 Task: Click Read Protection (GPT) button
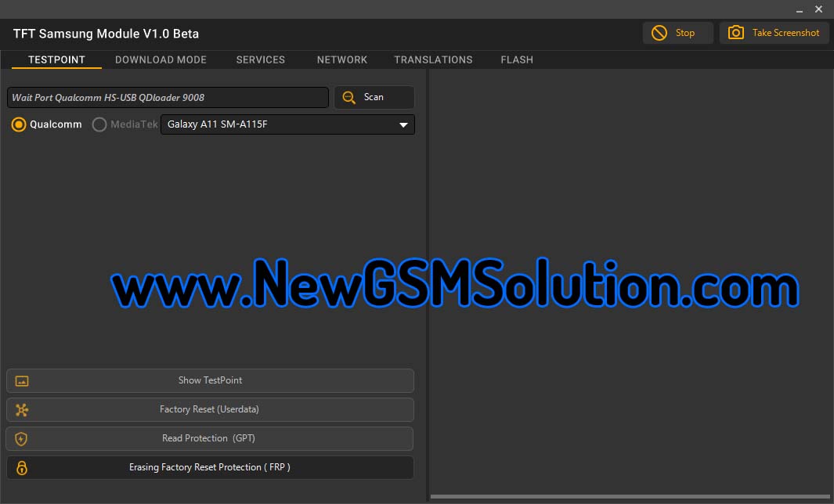click(x=210, y=438)
